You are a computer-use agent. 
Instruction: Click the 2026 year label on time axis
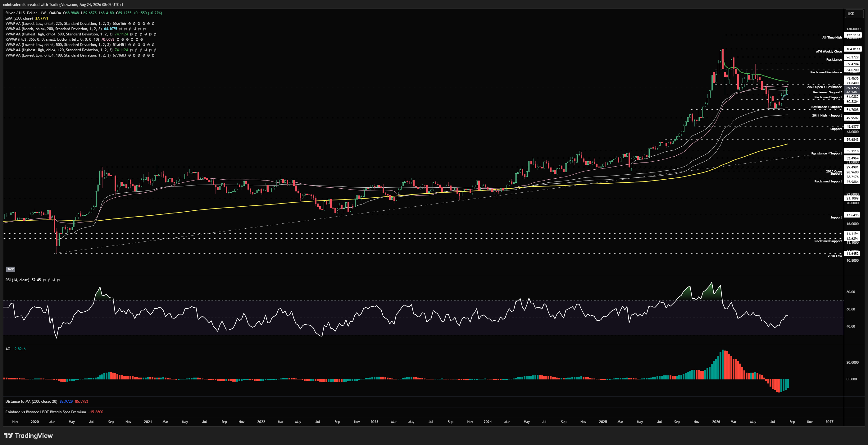click(716, 422)
